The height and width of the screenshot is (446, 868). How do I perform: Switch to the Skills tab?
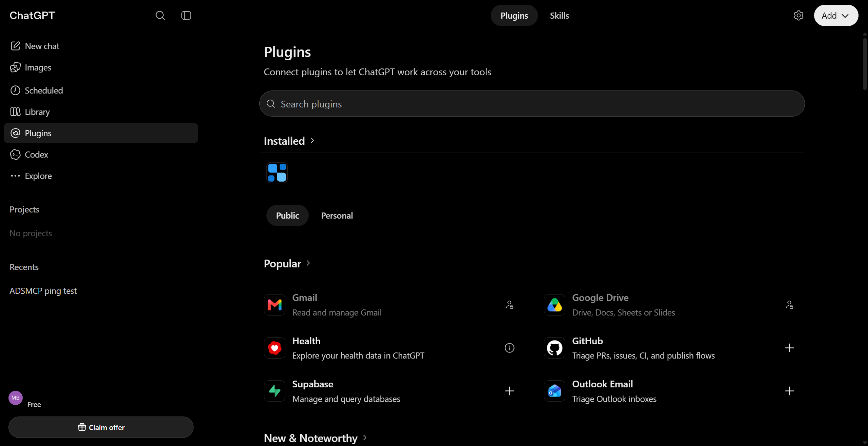(x=559, y=16)
